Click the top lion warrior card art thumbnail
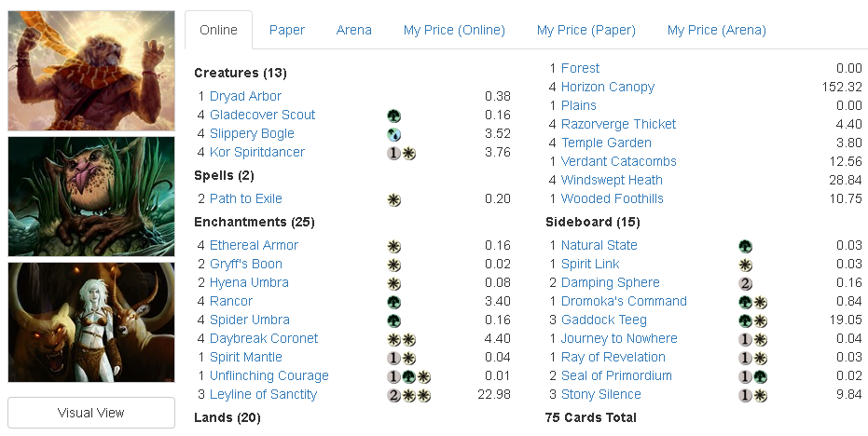The height and width of the screenshot is (436, 868). click(x=91, y=71)
